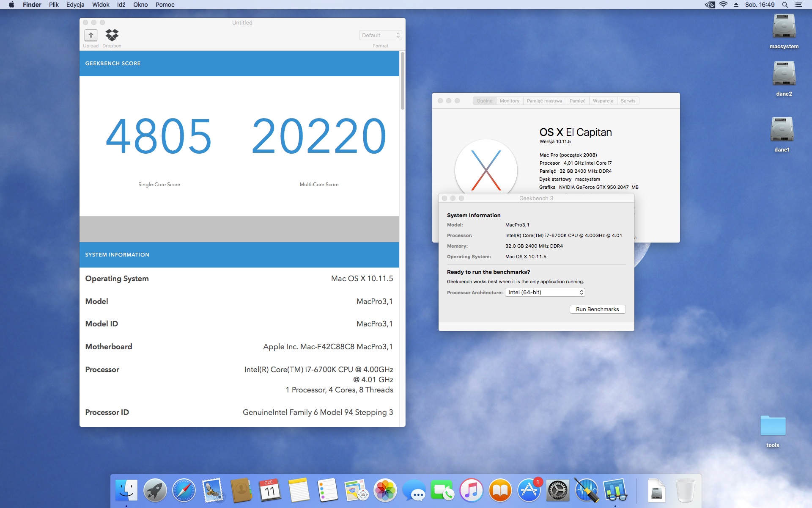This screenshot has width=812, height=508.
Task: Open the Serwis tab
Action: [x=628, y=101]
